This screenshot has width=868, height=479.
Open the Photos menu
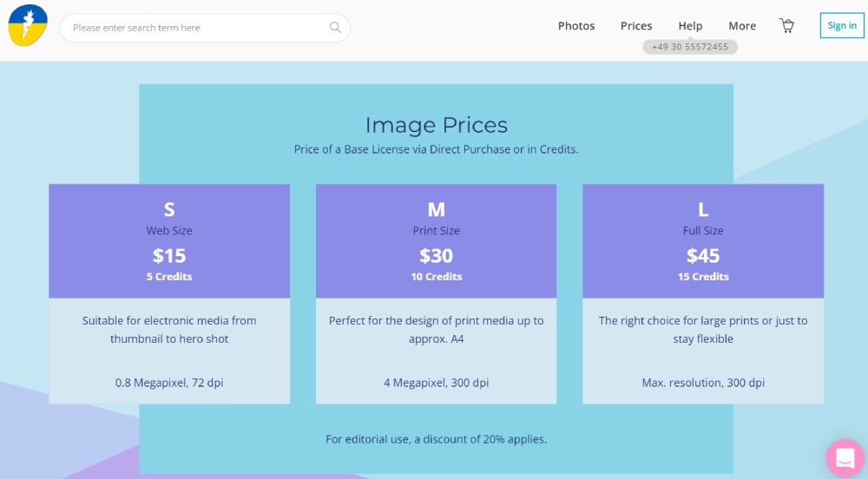(x=576, y=26)
